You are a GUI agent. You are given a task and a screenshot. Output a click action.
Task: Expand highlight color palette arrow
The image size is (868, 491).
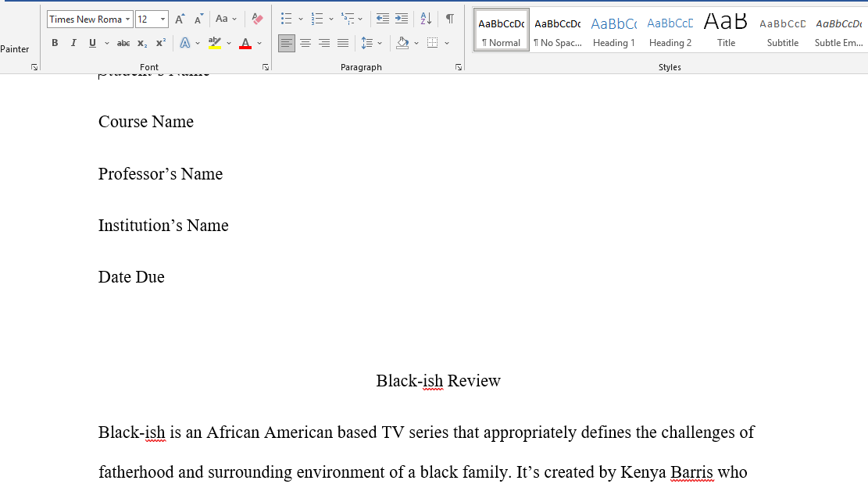pos(229,43)
